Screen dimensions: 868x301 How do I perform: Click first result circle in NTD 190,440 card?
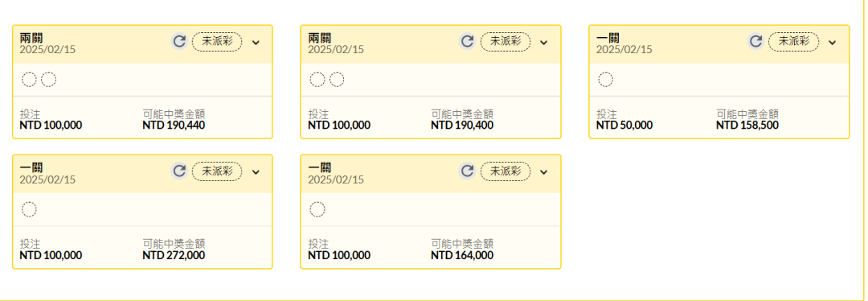click(x=30, y=80)
